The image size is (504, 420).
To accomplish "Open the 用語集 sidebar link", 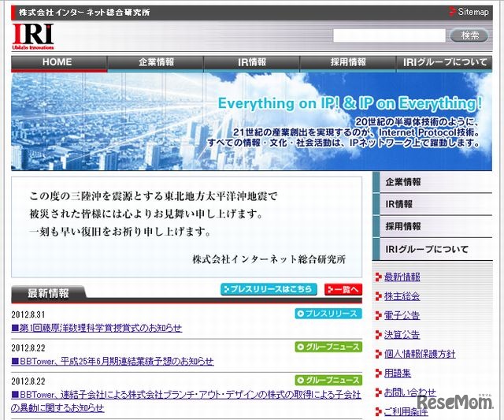I will 398,374.
